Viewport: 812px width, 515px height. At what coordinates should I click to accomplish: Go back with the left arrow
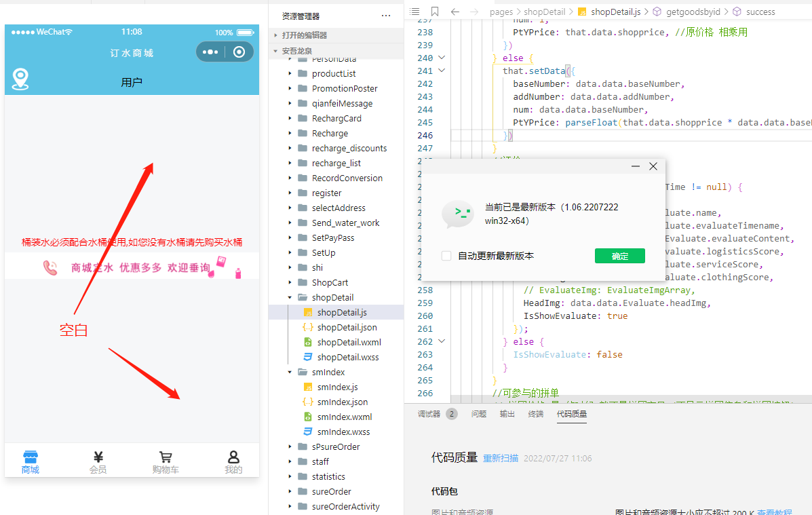(455, 12)
